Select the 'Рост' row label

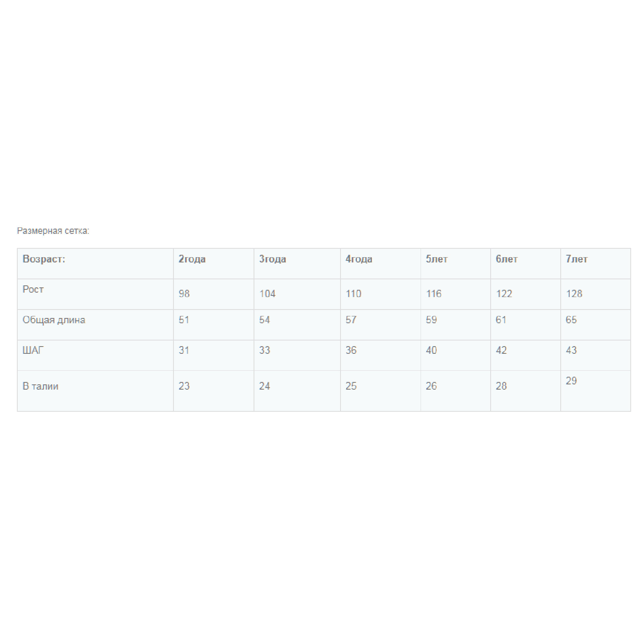click(95, 294)
